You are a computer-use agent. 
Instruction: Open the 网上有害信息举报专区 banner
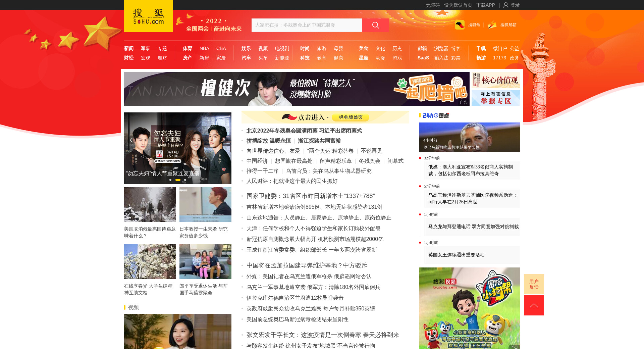[496, 98]
